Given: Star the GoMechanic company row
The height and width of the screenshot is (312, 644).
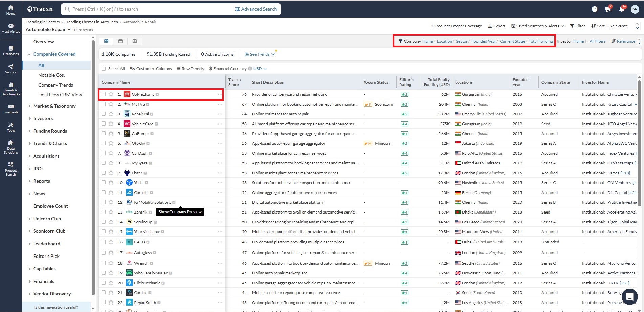Looking at the screenshot, I should tap(111, 94).
